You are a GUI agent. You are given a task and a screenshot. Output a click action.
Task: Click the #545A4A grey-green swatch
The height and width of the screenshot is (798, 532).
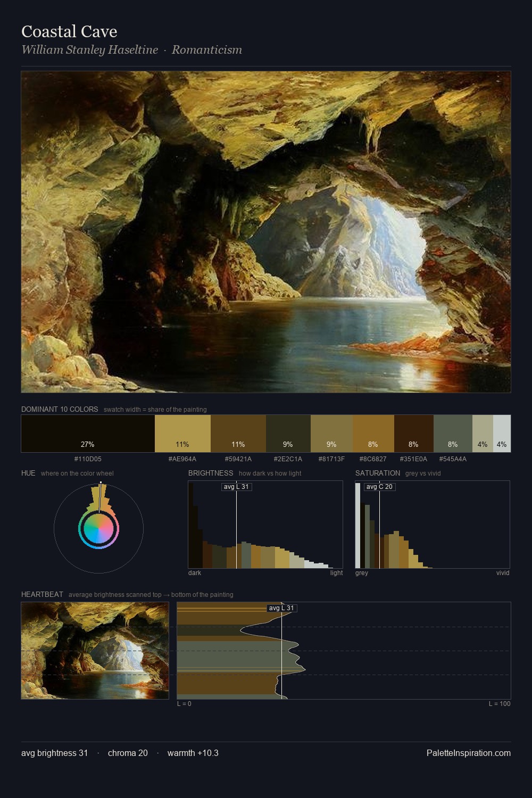coord(453,434)
